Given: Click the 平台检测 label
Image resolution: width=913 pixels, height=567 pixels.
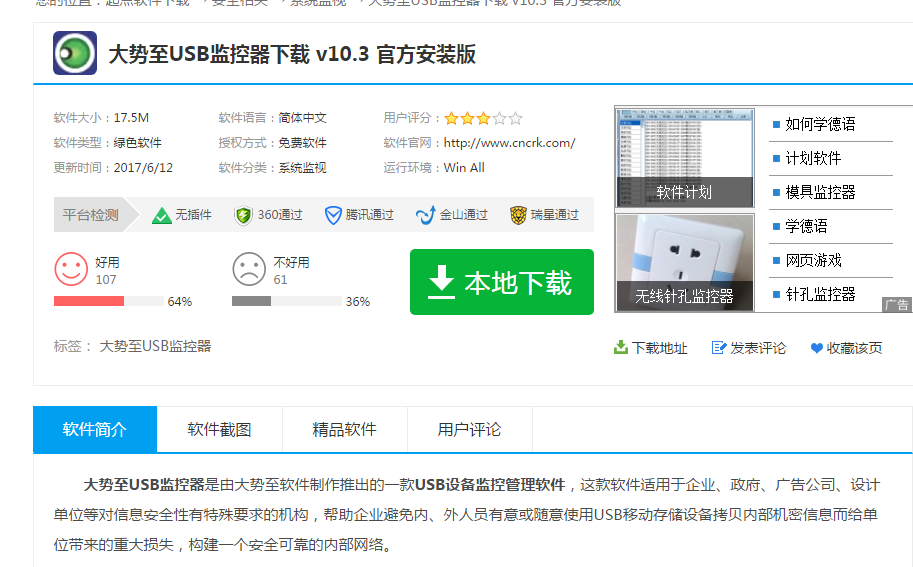Looking at the screenshot, I should [x=90, y=215].
